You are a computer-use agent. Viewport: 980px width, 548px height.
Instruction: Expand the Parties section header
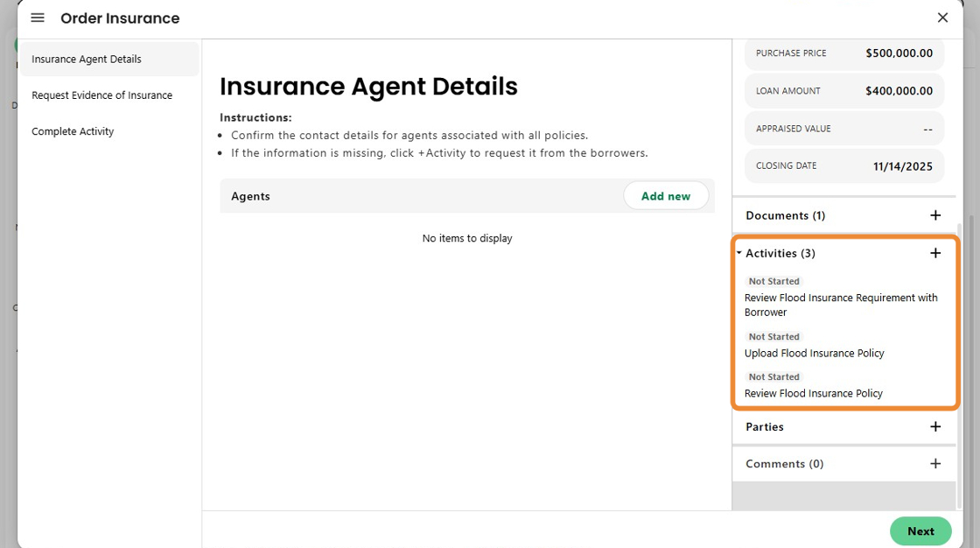(x=765, y=426)
